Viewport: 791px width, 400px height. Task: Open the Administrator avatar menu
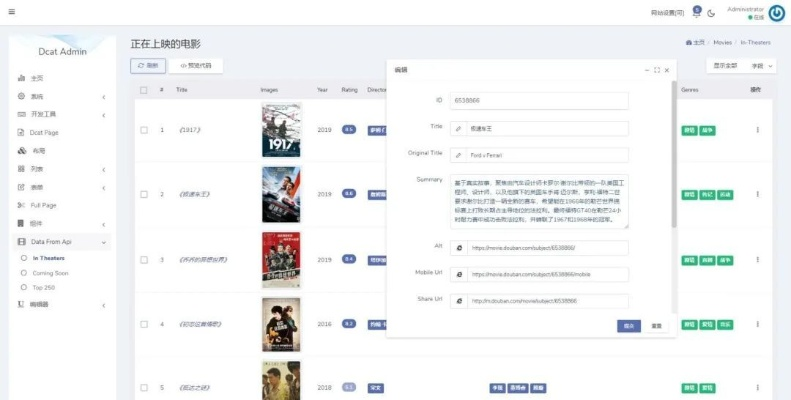(x=776, y=13)
